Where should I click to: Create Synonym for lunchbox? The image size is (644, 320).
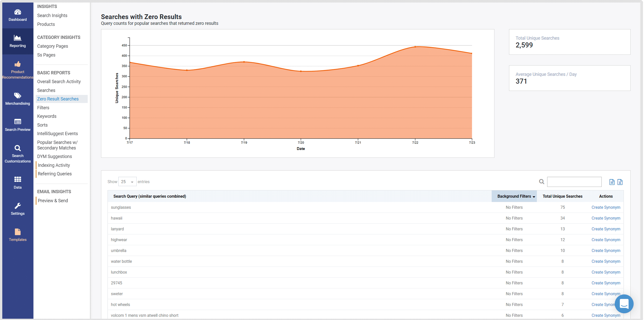tap(606, 272)
